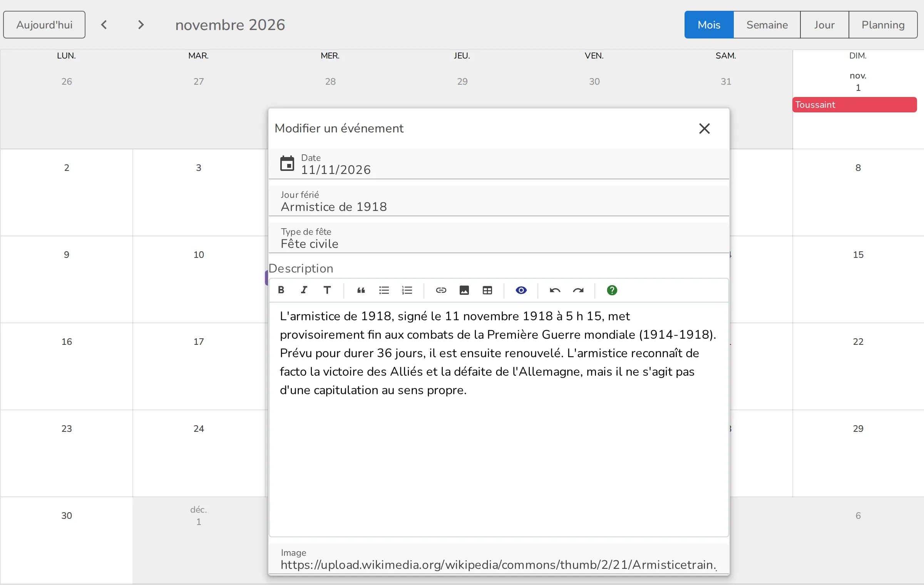
Task: Open the date picker calendar icon
Action: [287, 164]
